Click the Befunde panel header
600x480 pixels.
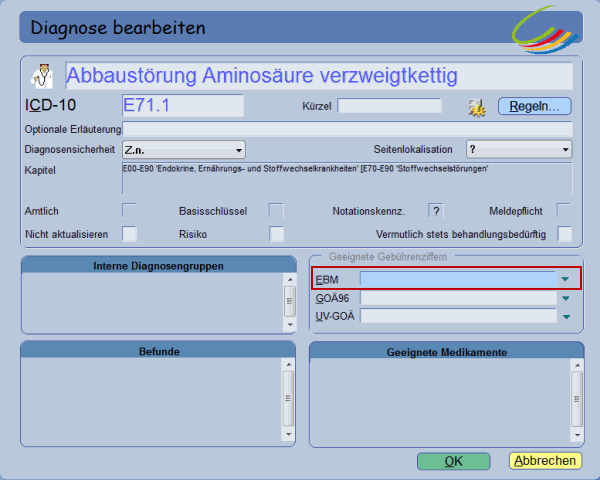click(x=158, y=351)
